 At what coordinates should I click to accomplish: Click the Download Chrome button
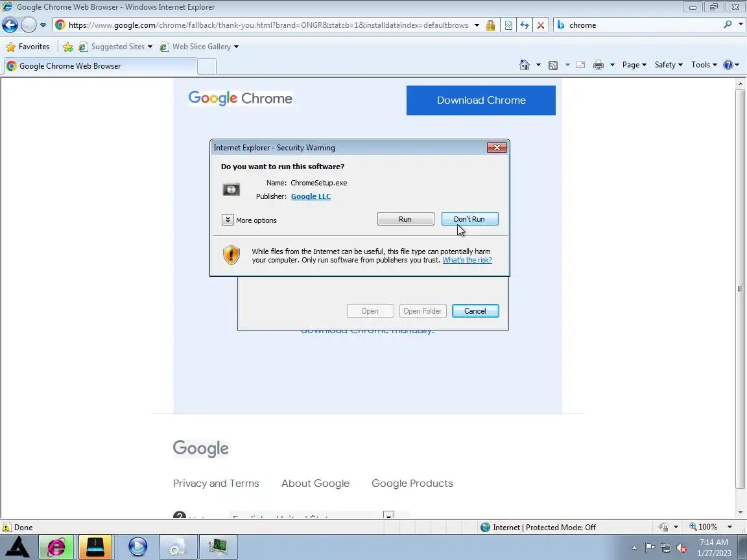(x=481, y=100)
